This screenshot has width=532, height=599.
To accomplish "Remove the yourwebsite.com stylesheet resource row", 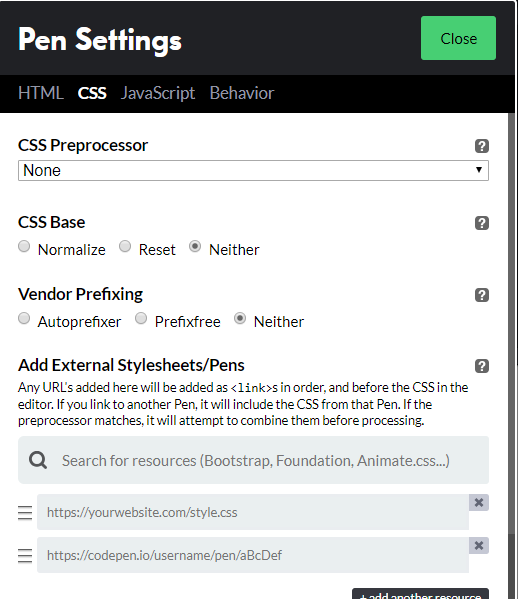I will [479, 503].
